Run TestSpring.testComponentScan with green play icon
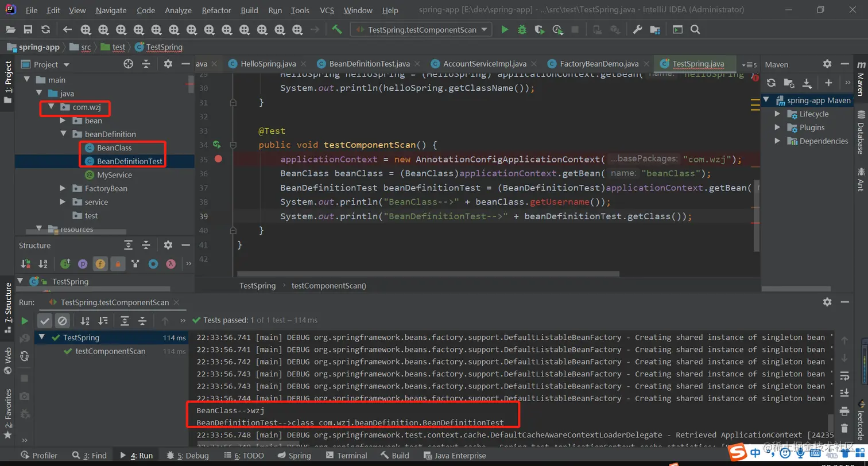This screenshot has width=868, height=466. (x=505, y=30)
